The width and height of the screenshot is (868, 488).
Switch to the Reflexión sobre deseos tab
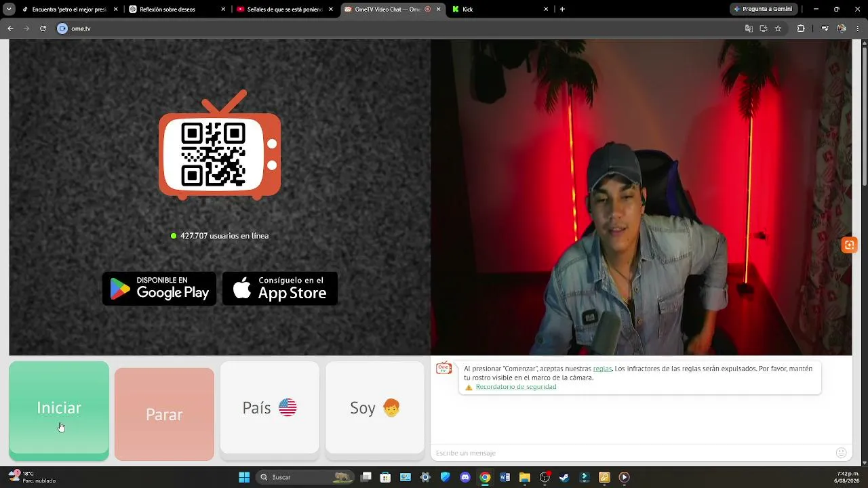pyautogui.click(x=176, y=9)
